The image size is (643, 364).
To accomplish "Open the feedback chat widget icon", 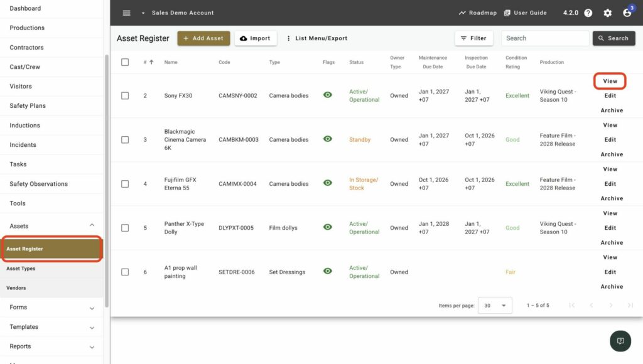I will pyautogui.click(x=620, y=341).
